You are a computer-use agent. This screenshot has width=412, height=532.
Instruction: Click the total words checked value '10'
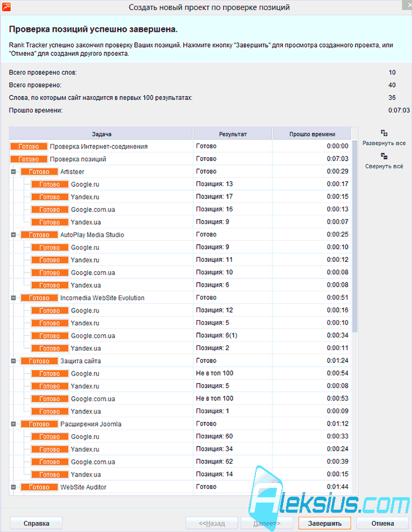(x=392, y=72)
